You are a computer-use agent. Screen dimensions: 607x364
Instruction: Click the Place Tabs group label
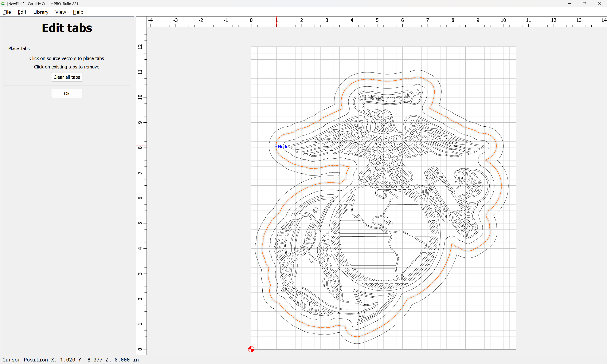coord(19,48)
